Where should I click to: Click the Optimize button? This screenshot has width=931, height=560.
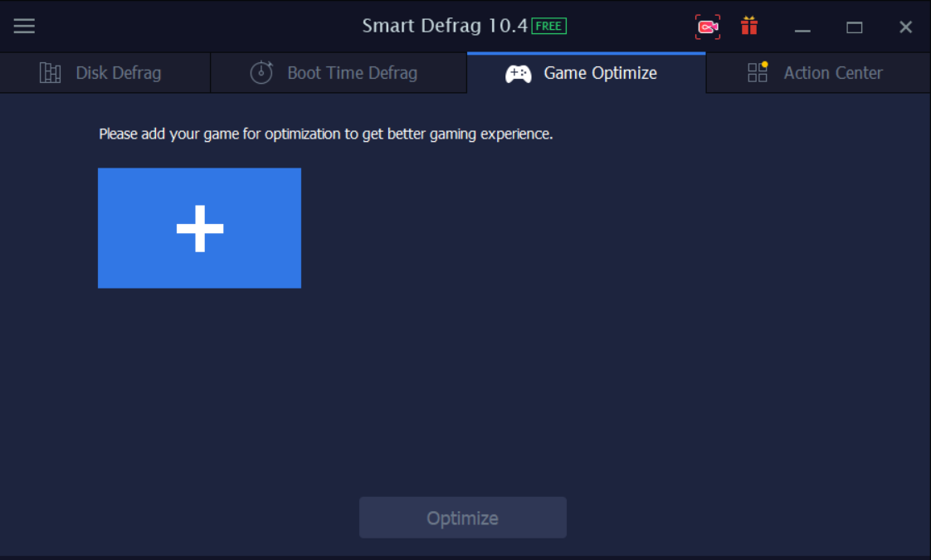coord(462,518)
